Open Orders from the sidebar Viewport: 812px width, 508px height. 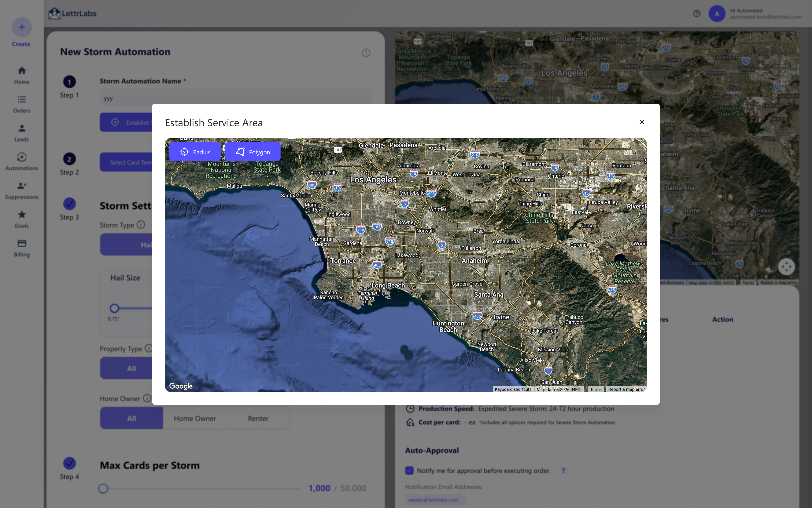(x=22, y=104)
